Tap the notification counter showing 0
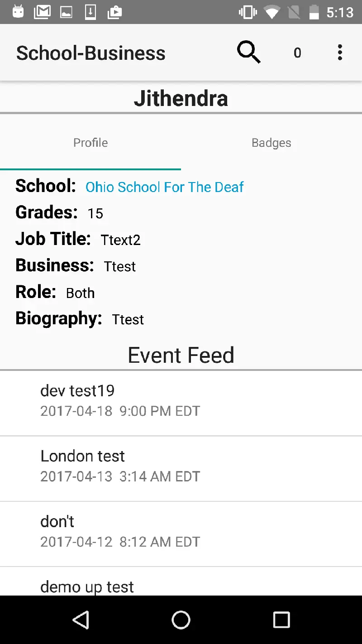 point(297,53)
